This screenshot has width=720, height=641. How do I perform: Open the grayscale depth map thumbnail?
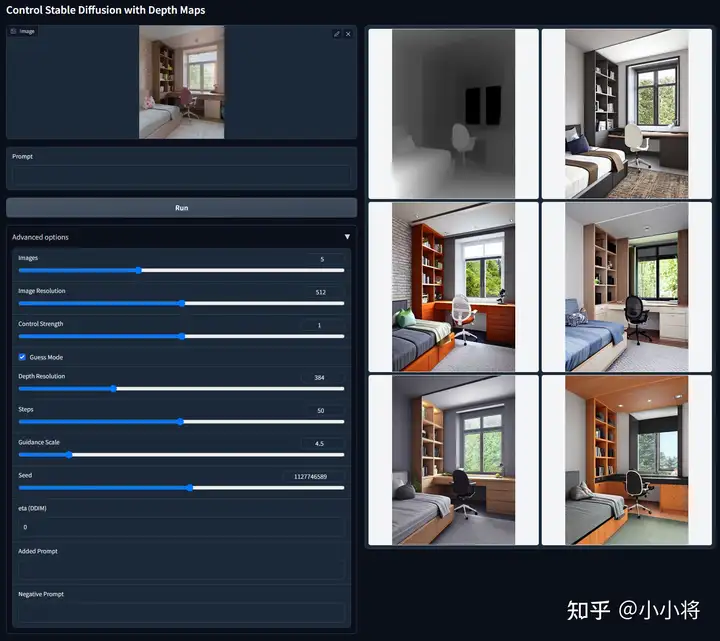pos(453,113)
